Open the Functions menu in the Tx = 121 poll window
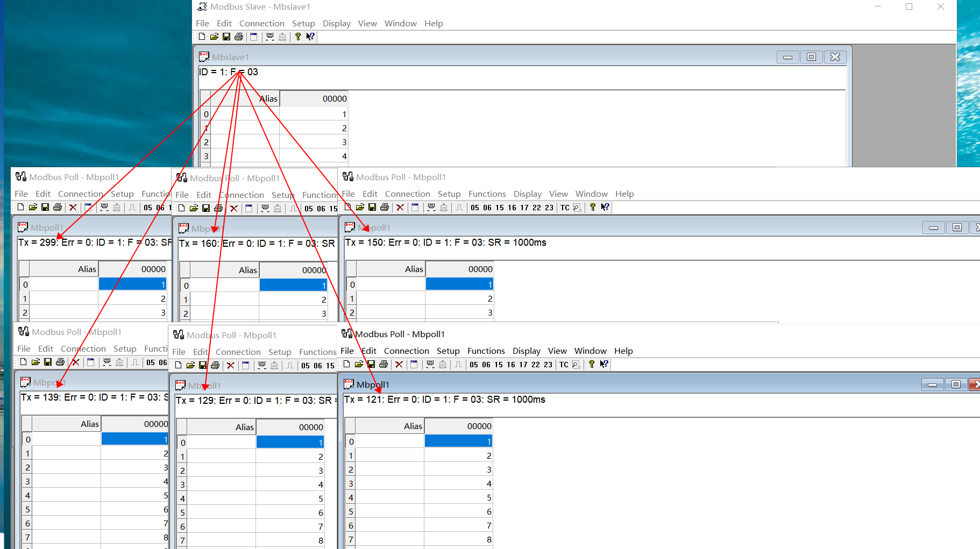Image resolution: width=980 pixels, height=549 pixels. point(486,351)
